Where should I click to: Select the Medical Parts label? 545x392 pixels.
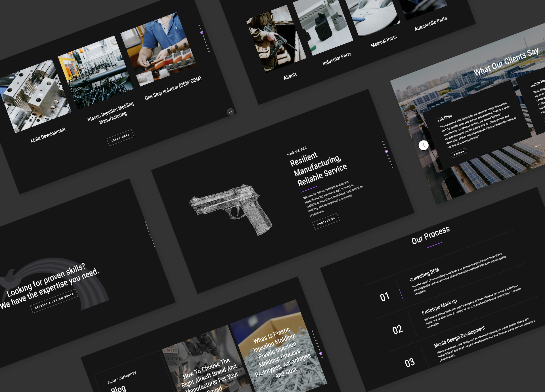pos(384,41)
